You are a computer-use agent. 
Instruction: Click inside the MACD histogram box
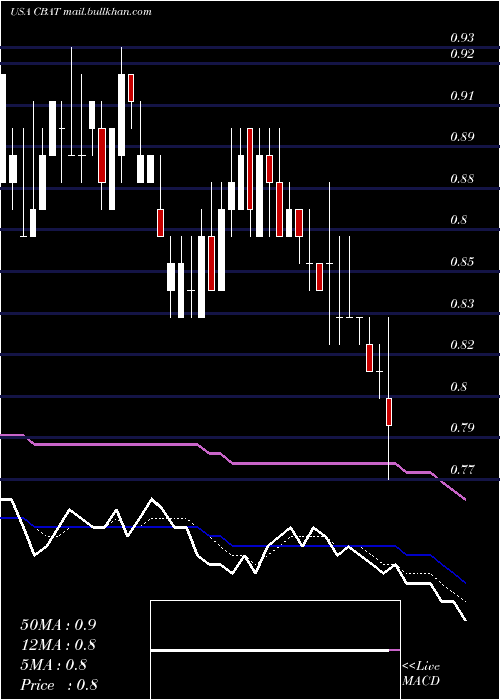click(275, 650)
